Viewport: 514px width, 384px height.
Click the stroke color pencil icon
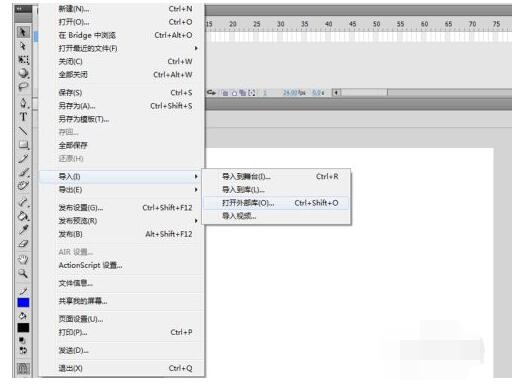point(23,292)
